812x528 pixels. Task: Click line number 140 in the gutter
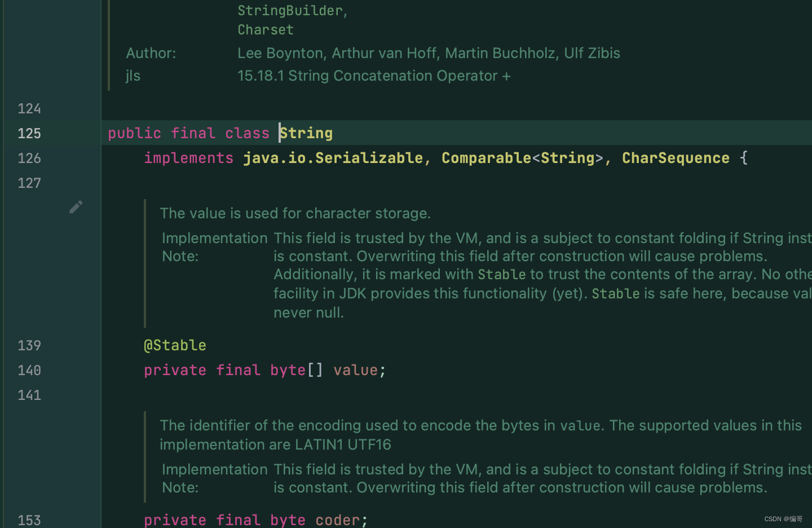[29, 371]
